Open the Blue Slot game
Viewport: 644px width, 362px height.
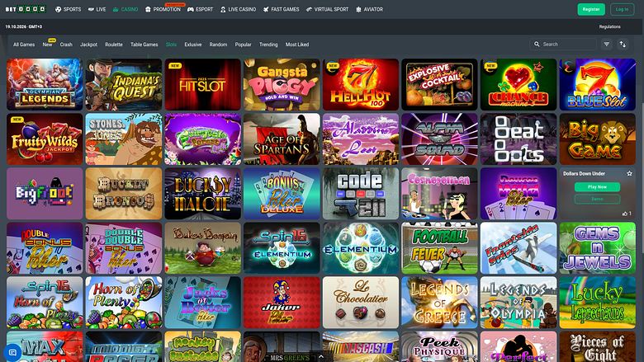pos(597,84)
